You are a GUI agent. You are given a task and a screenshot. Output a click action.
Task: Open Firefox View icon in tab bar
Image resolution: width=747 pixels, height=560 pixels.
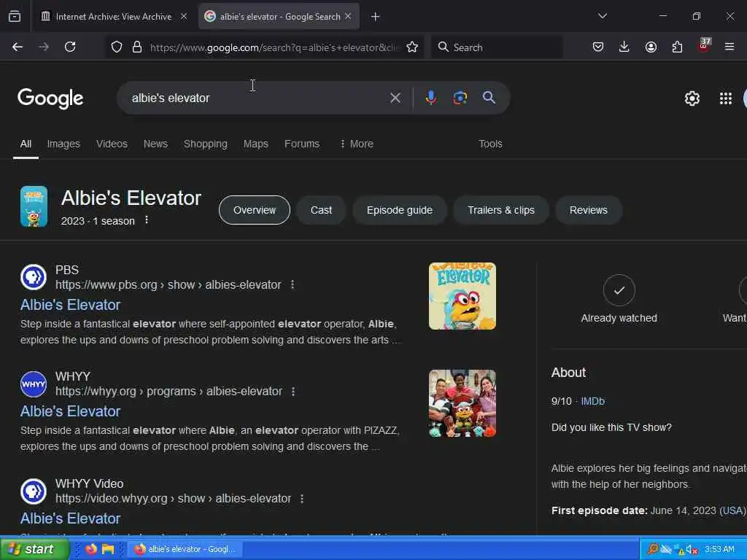coord(15,17)
